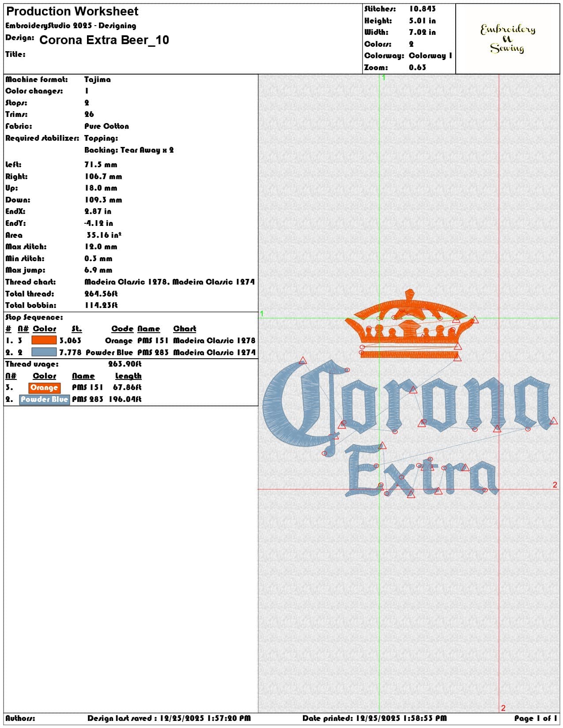Click the Zoom value 0.63

coord(417,68)
